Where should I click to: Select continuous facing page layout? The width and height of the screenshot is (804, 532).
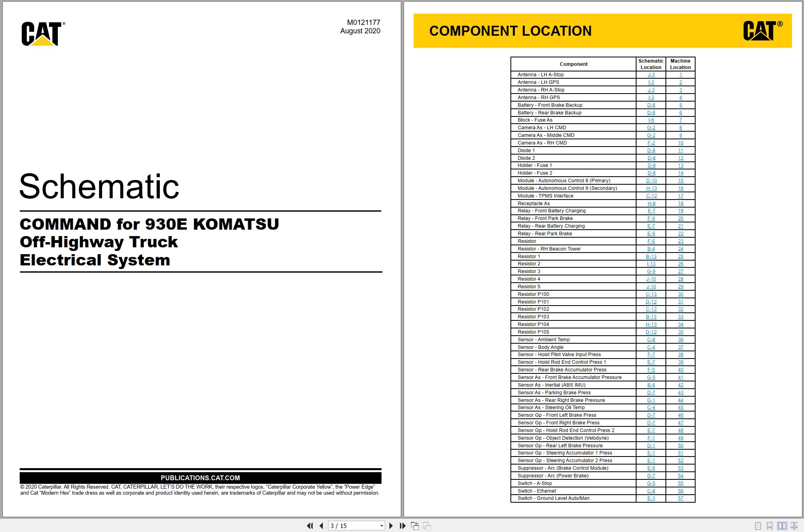coord(794,526)
